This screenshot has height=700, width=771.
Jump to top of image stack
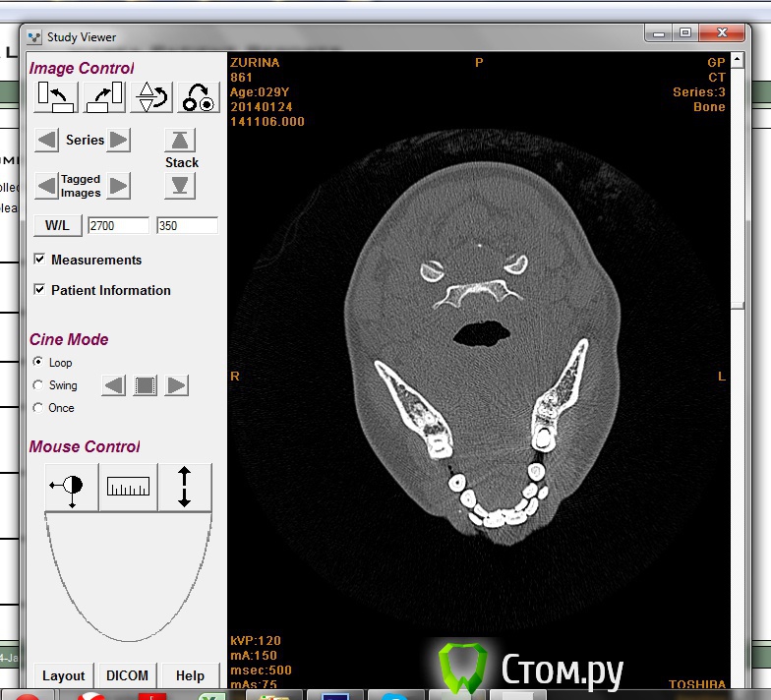[x=180, y=140]
